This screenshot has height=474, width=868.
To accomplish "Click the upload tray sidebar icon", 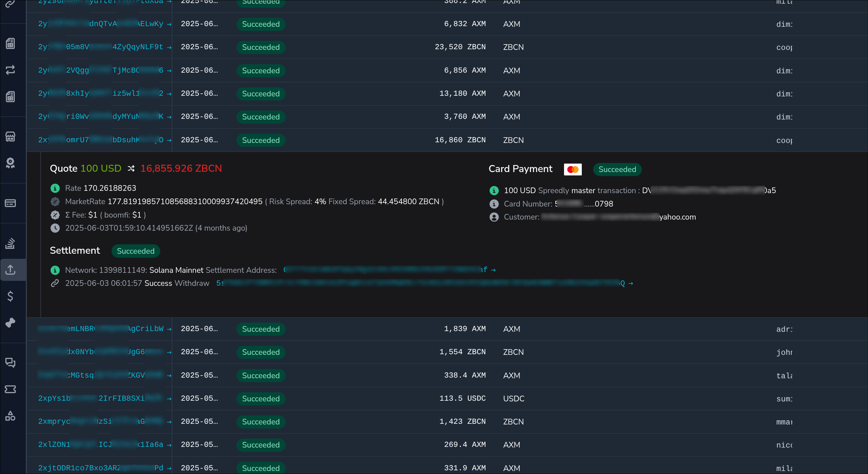I will [x=10, y=270].
